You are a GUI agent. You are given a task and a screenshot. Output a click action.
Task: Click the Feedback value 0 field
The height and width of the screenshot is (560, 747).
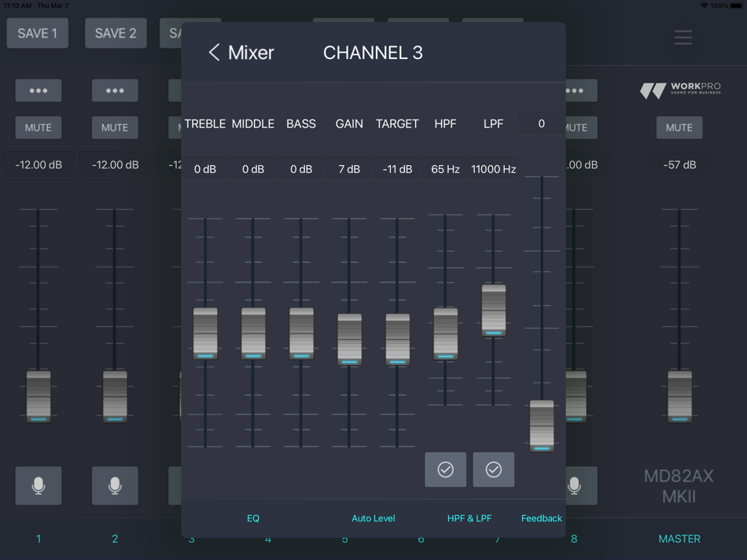(x=541, y=123)
